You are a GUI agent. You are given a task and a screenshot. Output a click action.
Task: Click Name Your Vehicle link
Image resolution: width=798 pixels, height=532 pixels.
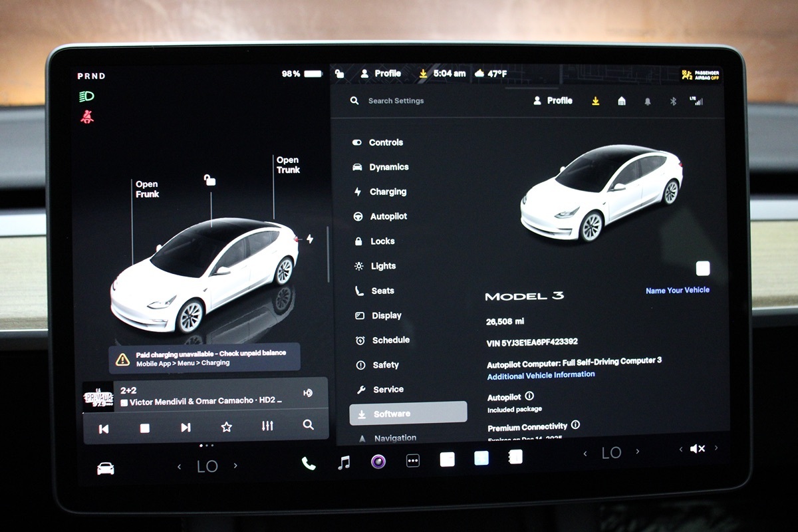tap(677, 290)
